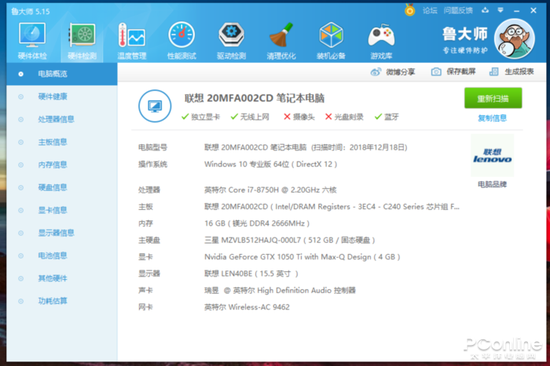Open the 硬件体检 hardware checkup icon
The width and height of the screenshot is (550, 366).
click(32, 40)
